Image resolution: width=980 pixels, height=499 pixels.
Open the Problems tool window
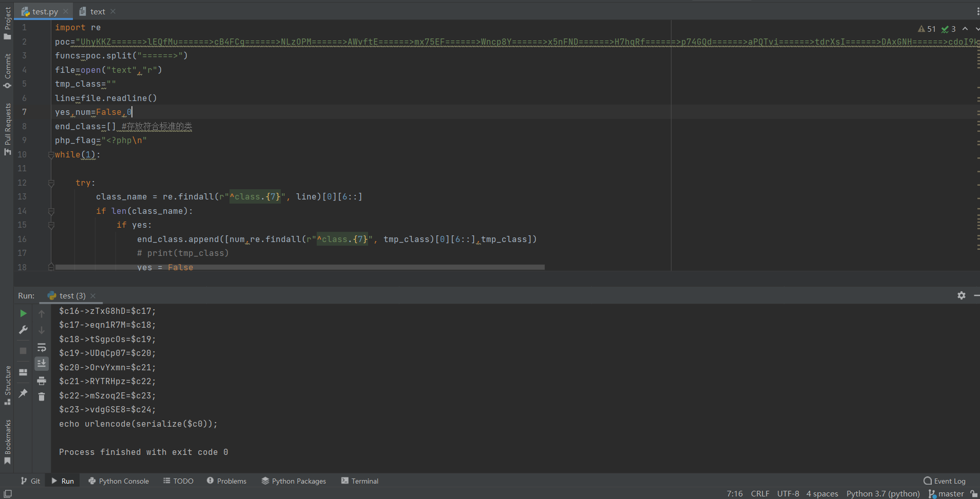(226, 481)
